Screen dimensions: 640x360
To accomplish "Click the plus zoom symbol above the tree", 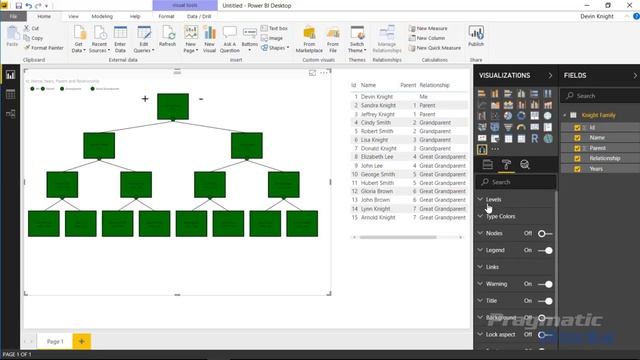I will [x=145, y=99].
